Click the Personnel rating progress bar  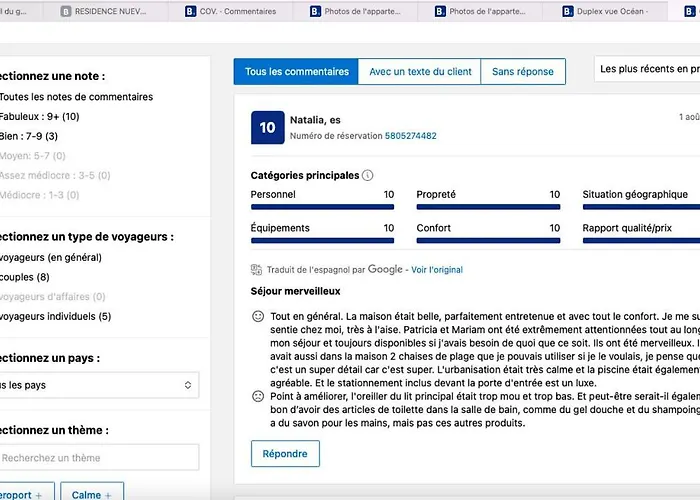coord(322,208)
